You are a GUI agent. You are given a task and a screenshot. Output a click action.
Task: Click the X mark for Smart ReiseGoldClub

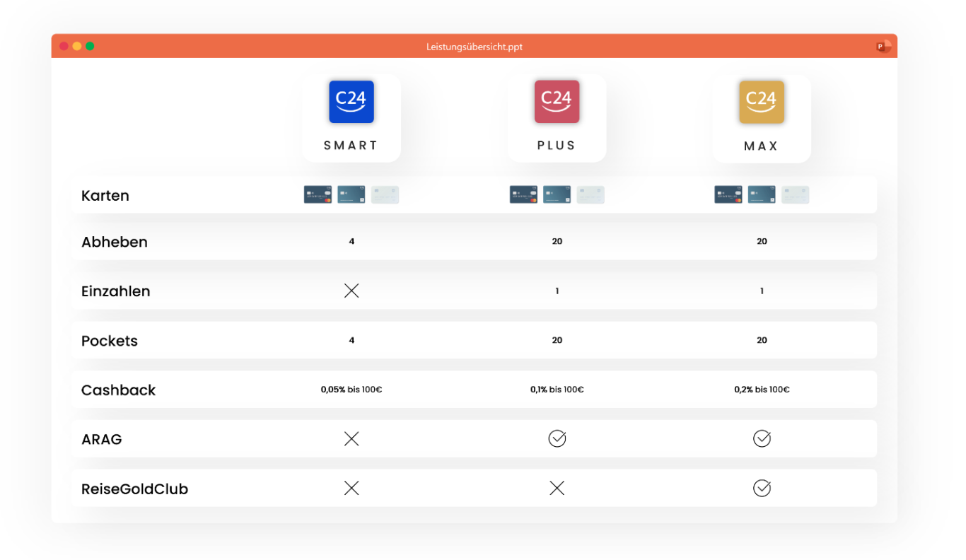point(351,489)
